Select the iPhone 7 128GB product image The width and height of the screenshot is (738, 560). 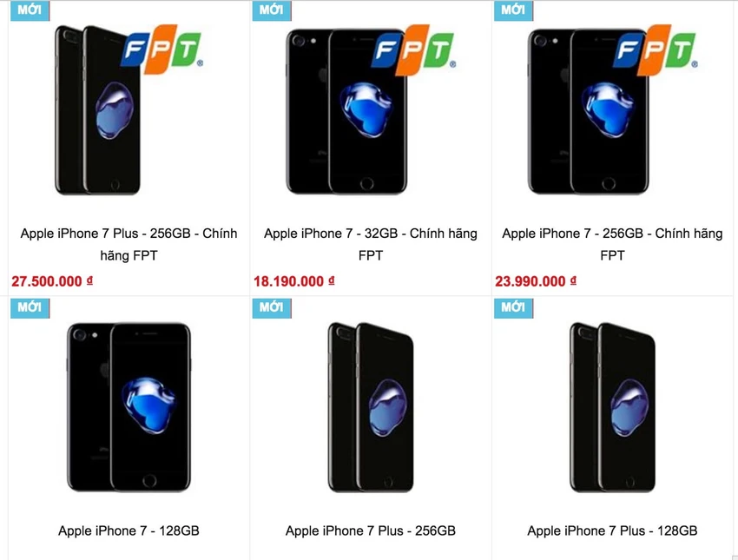(x=128, y=407)
